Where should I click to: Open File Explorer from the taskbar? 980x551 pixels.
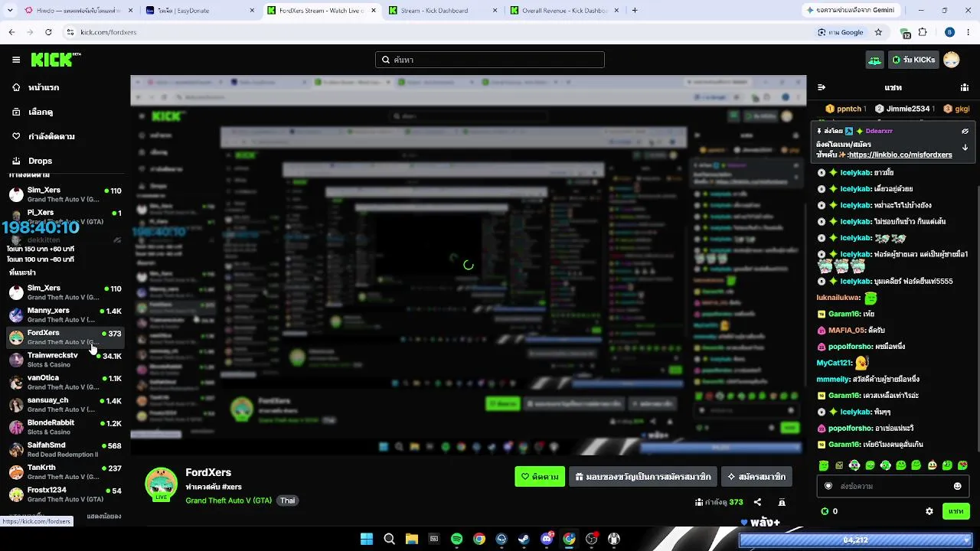(411, 539)
